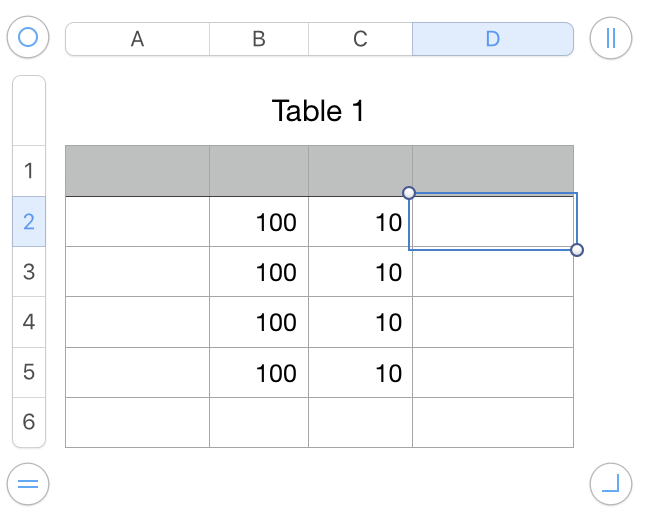Select row 1 header

[29, 171]
